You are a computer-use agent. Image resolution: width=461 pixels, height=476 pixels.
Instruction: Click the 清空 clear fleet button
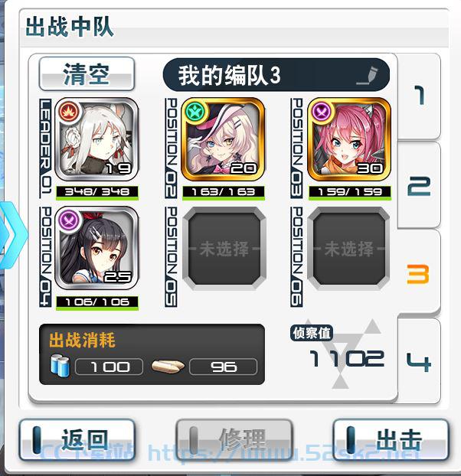pyautogui.click(x=87, y=73)
